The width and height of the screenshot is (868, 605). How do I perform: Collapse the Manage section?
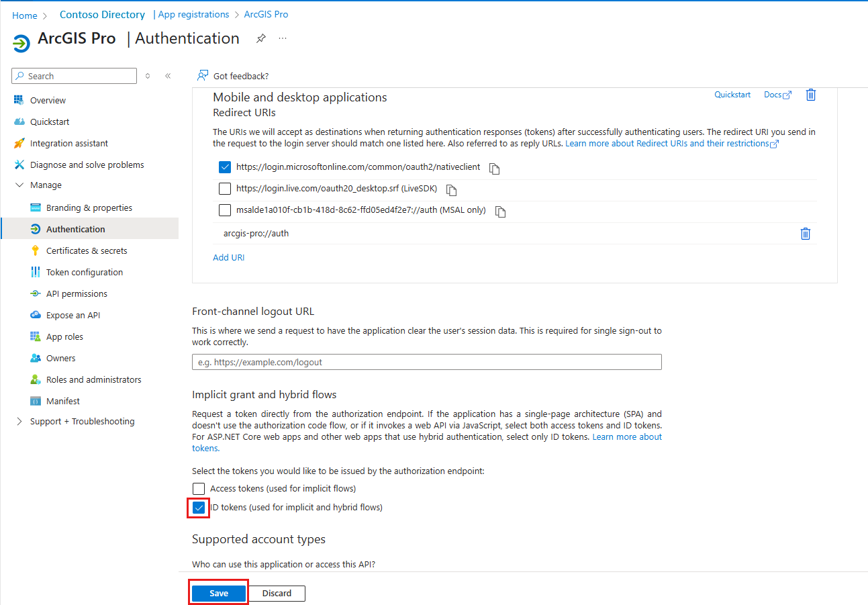pos(19,185)
